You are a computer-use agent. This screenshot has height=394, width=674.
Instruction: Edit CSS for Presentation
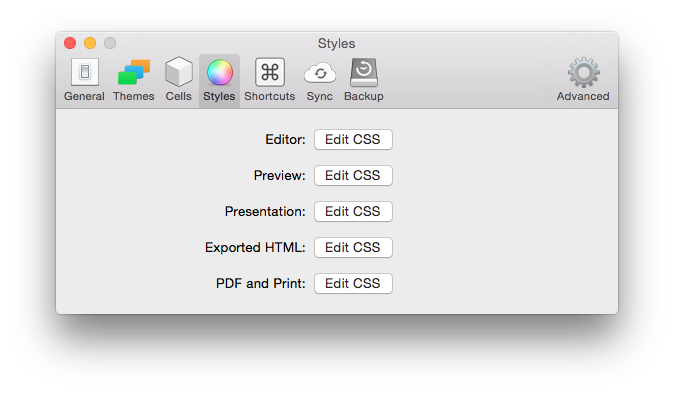coord(353,211)
